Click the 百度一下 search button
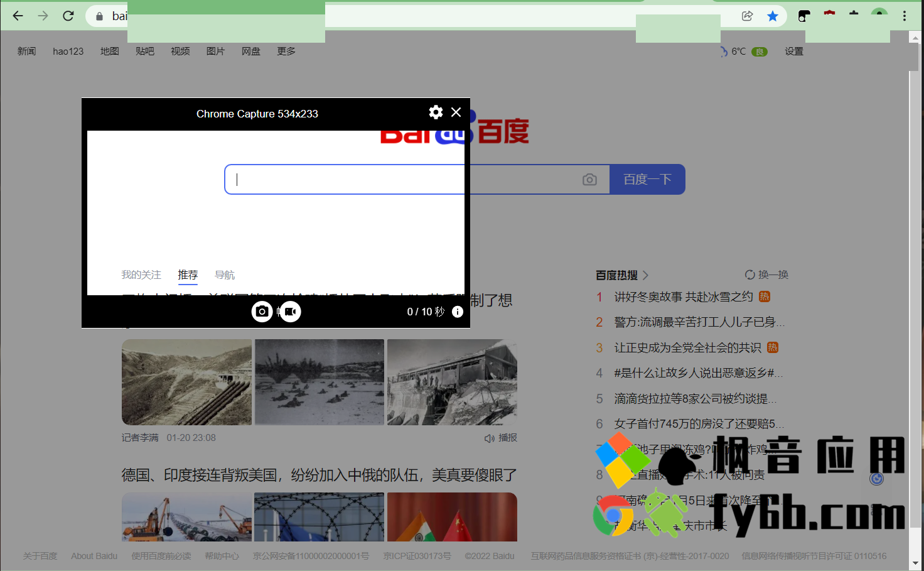Image resolution: width=924 pixels, height=571 pixels. point(647,180)
